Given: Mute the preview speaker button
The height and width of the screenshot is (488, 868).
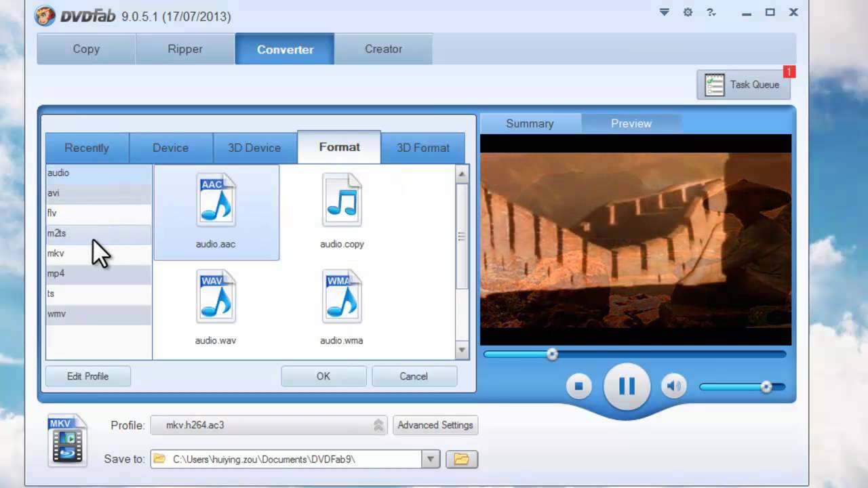Looking at the screenshot, I should pos(673,386).
